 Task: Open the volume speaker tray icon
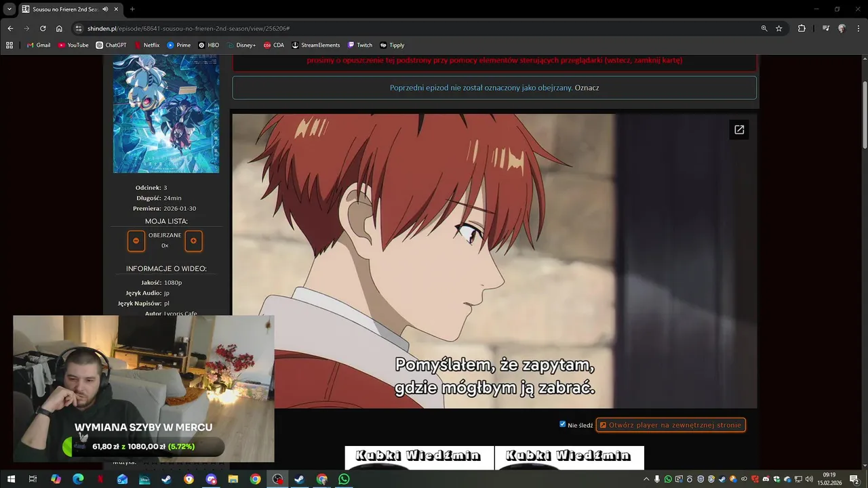809,479
